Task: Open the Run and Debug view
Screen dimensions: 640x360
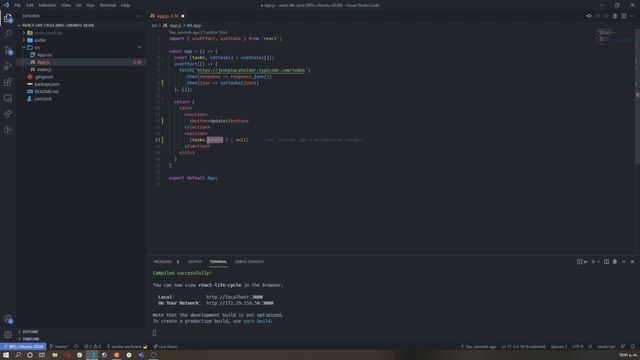Action: pos(8,66)
